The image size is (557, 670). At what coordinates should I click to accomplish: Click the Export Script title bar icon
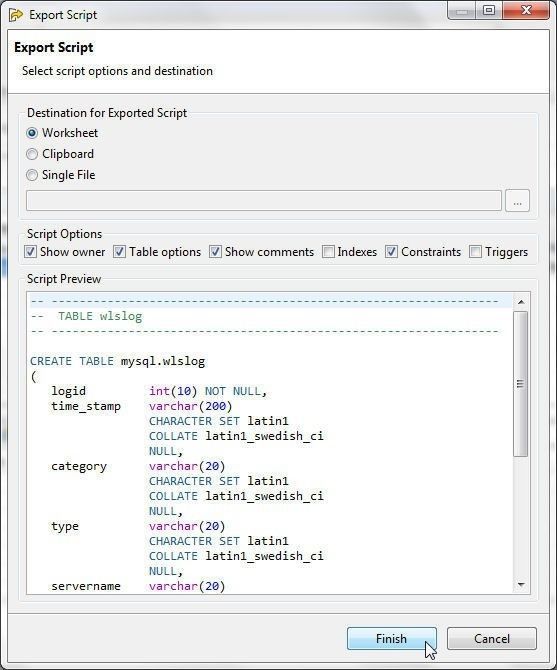(x=16, y=15)
